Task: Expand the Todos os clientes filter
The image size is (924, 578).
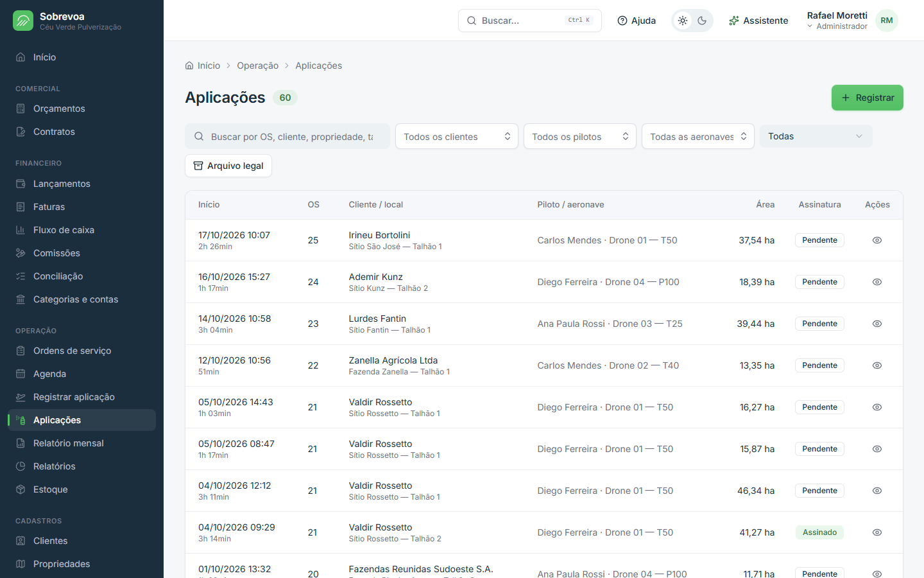Action: pyautogui.click(x=457, y=136)
